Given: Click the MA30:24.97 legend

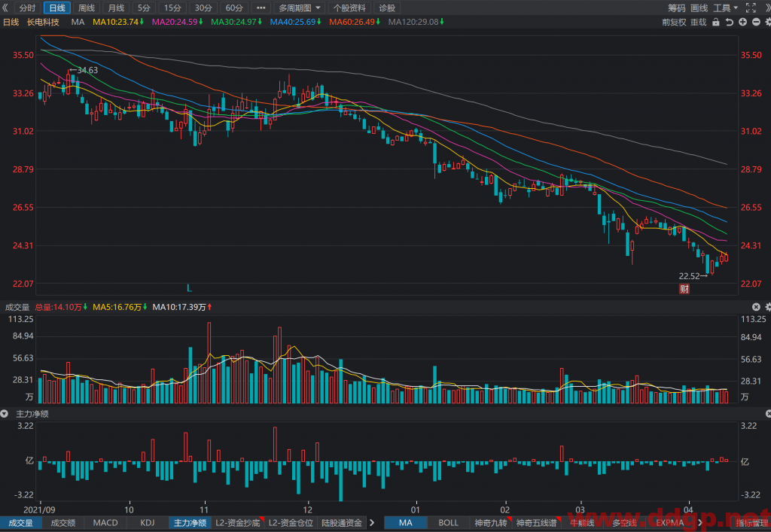Looking at the screenshot, I should [236, 22].
